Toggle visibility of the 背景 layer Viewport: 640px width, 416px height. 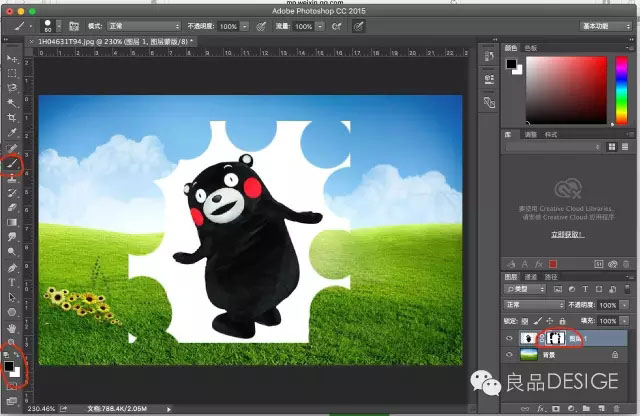point(510,355)
